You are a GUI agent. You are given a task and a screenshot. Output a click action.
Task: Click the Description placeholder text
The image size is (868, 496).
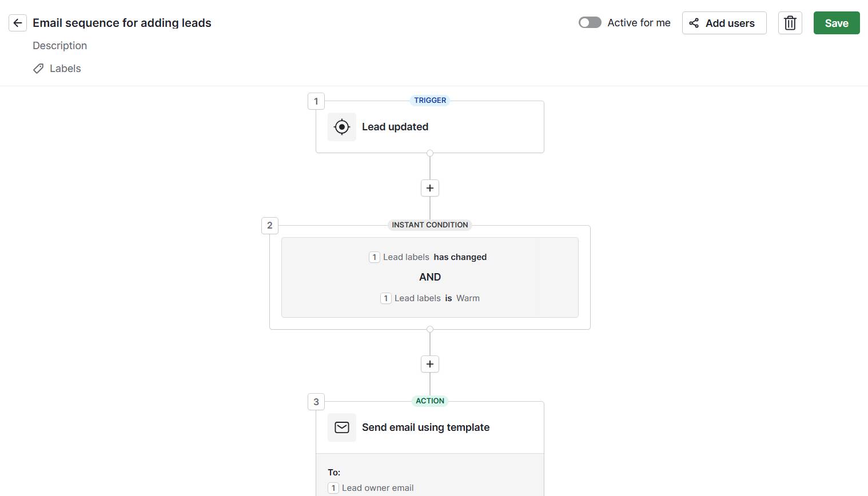pos(59,45)
